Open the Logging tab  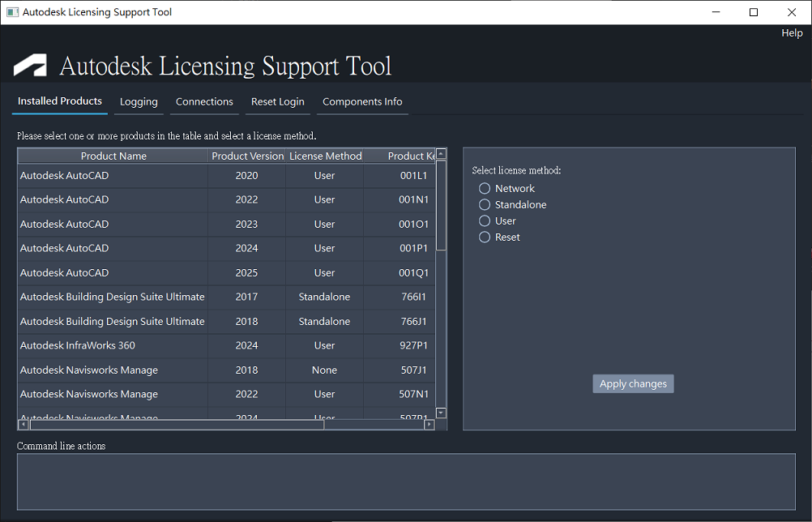coord(139,102)
